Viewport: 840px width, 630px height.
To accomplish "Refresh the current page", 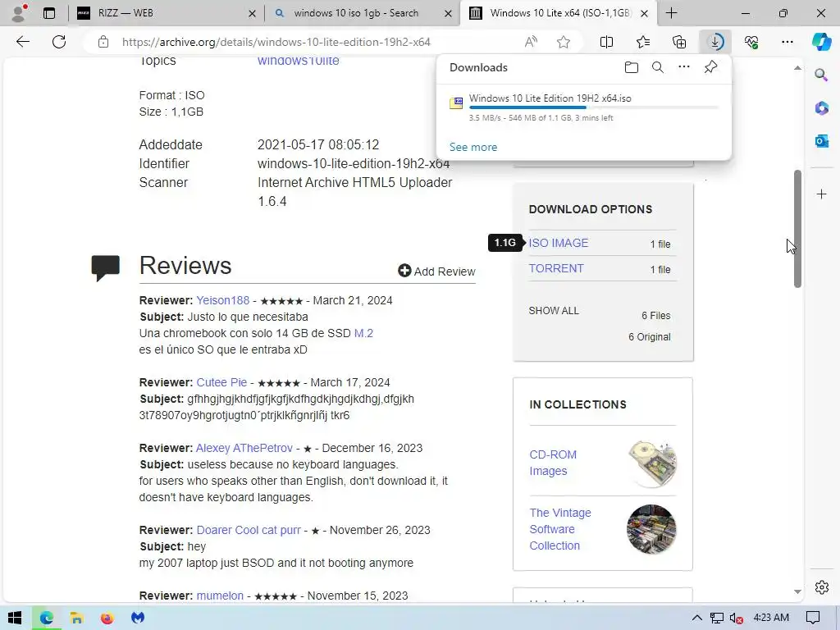I will pos(59,42).
